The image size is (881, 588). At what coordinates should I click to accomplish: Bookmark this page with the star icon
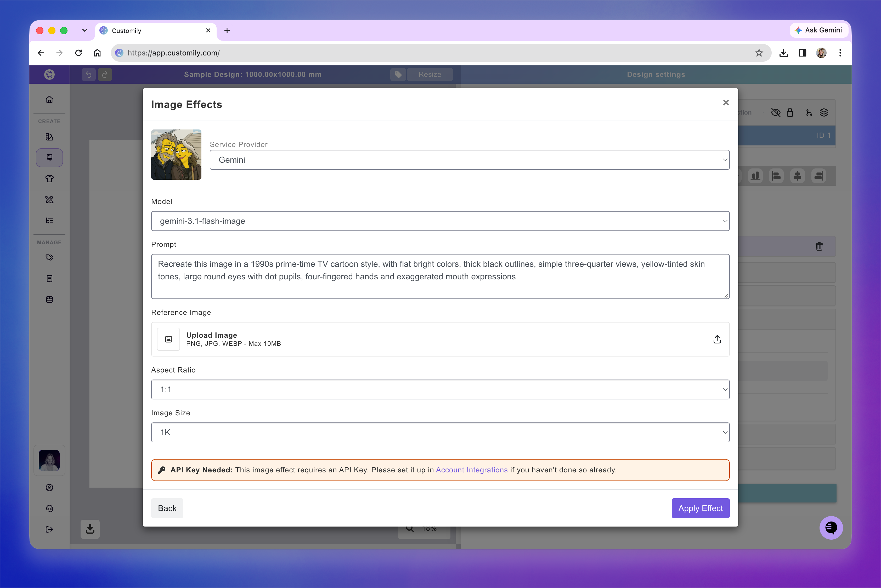coord(759,53)
